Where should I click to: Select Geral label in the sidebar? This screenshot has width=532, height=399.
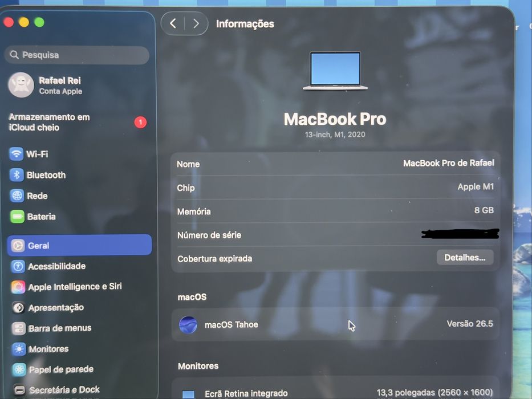coord(38,246)
